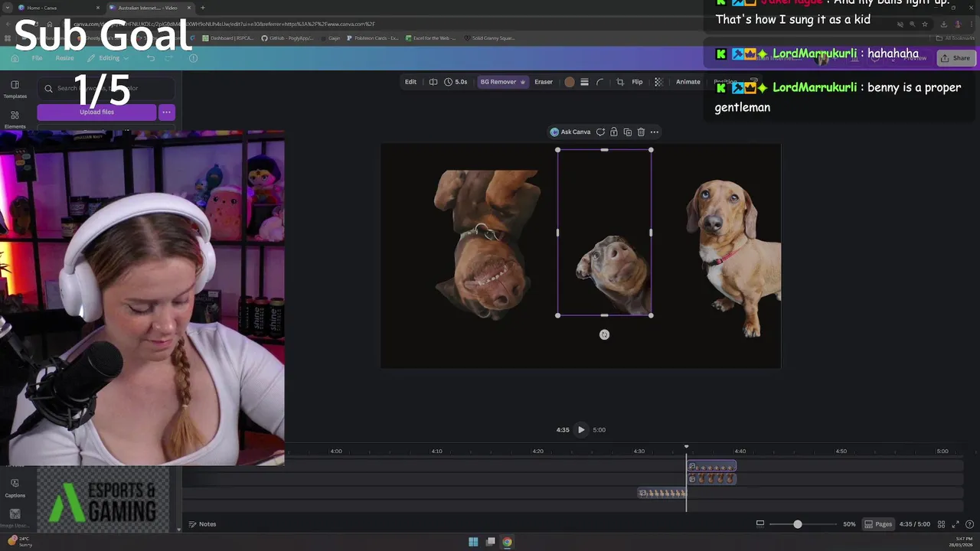Click the split page icon beside Edit
Image resolution: width=980 pixels, height=551 pixels.
(433, 82)
